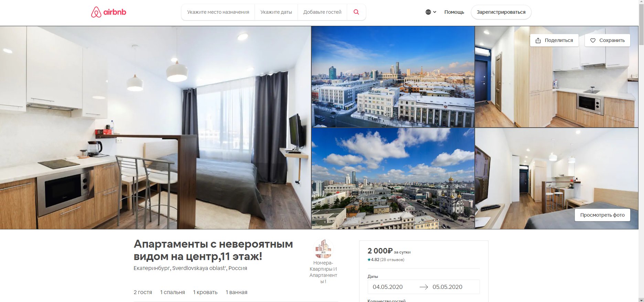Click the heart icon on Сохранить

[593, 40]
